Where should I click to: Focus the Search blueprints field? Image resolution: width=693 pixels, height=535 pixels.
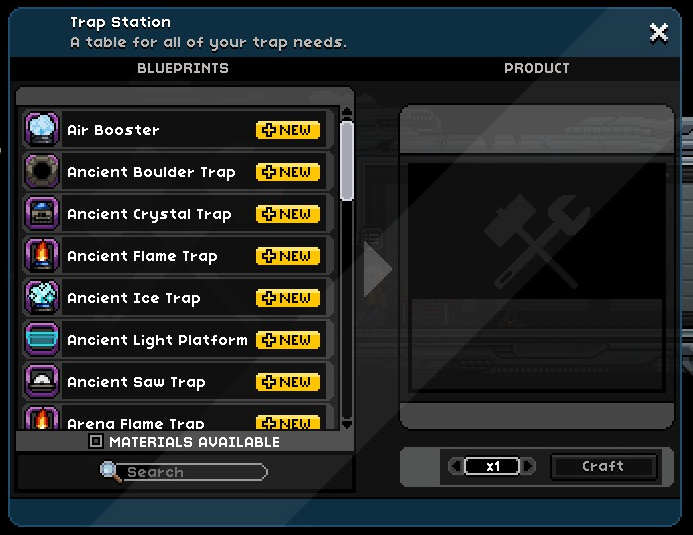point(194,472)
